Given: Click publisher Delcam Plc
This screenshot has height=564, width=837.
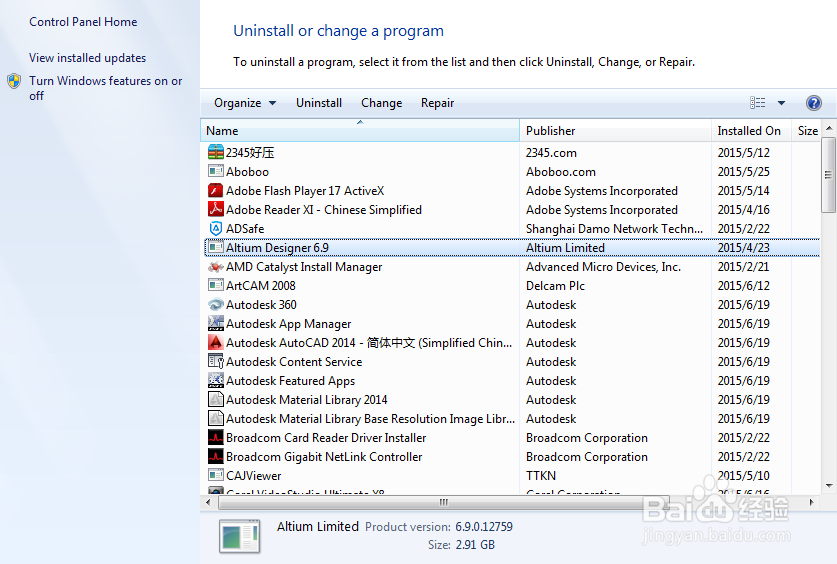Looking at the screenshot, I should click(x=555, y=286).
